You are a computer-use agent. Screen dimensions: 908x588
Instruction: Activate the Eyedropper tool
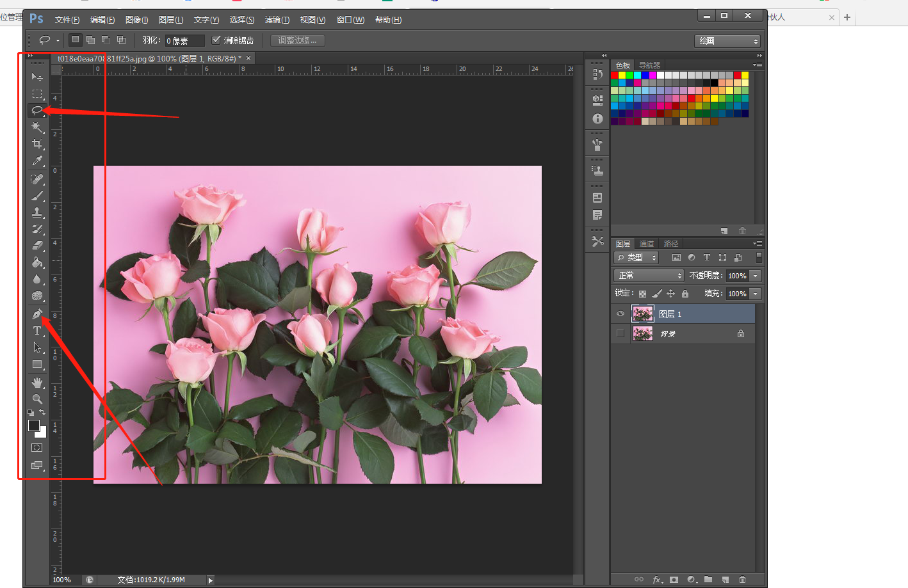[37, 161]
